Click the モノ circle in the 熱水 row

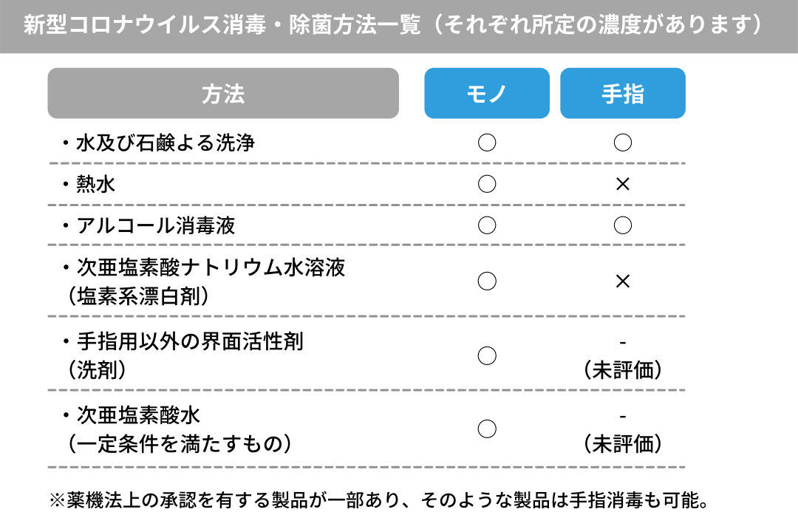click(486, 183)
